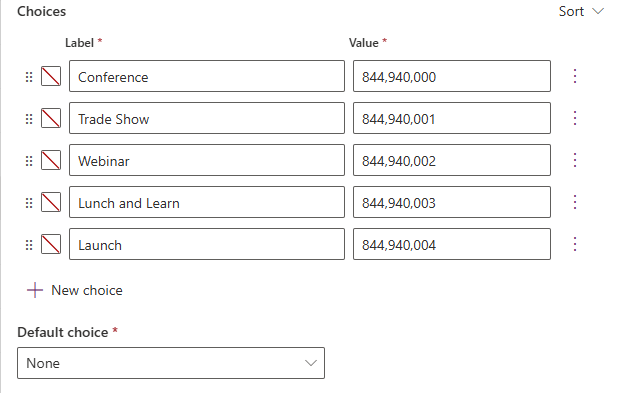Open more options for Launch choice

click(575, 244)
